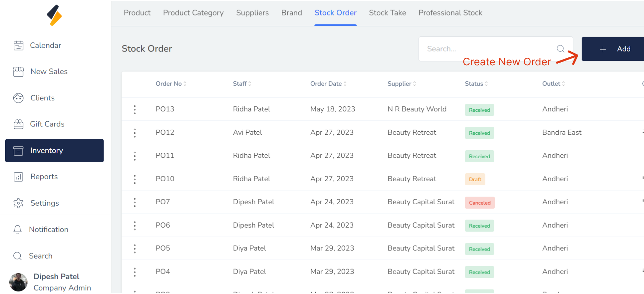The height and width of the screenshot is (294, 644).
Task: Switch to the Stock Take tab
Action: click(387, 13)
